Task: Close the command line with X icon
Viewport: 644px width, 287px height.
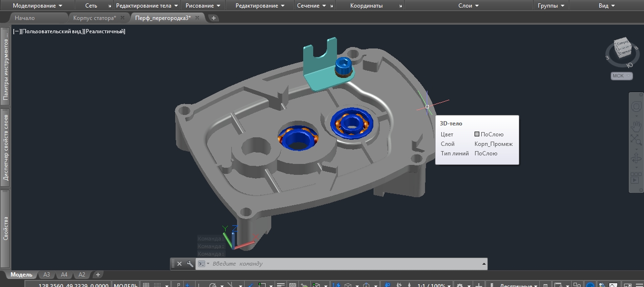Action: (179, 264)
